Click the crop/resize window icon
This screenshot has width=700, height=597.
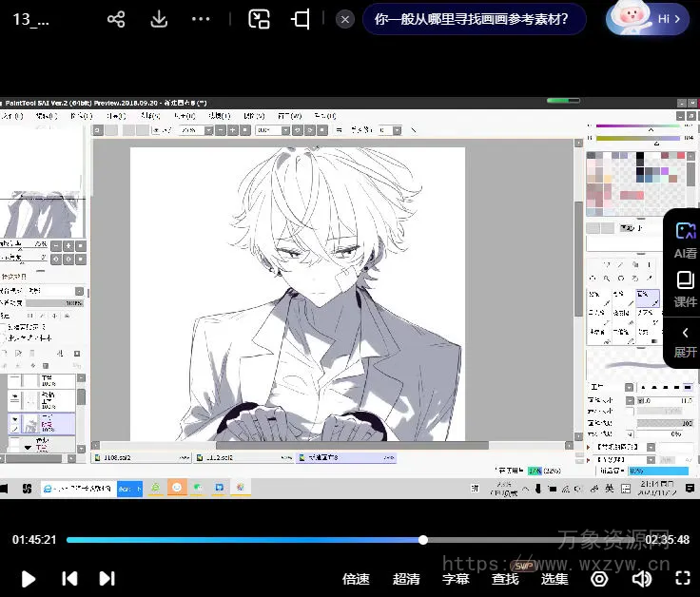pyautogui.click(x=301, y=19)
